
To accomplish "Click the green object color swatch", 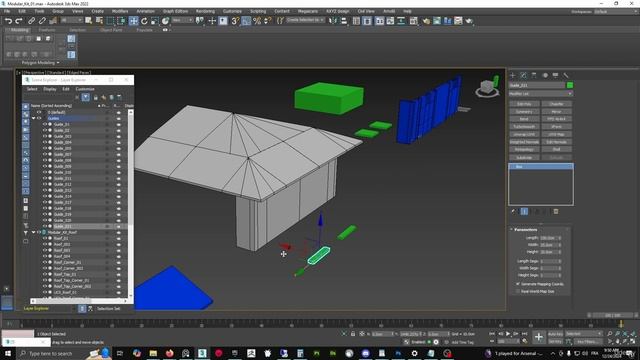I will coord(570,85).
